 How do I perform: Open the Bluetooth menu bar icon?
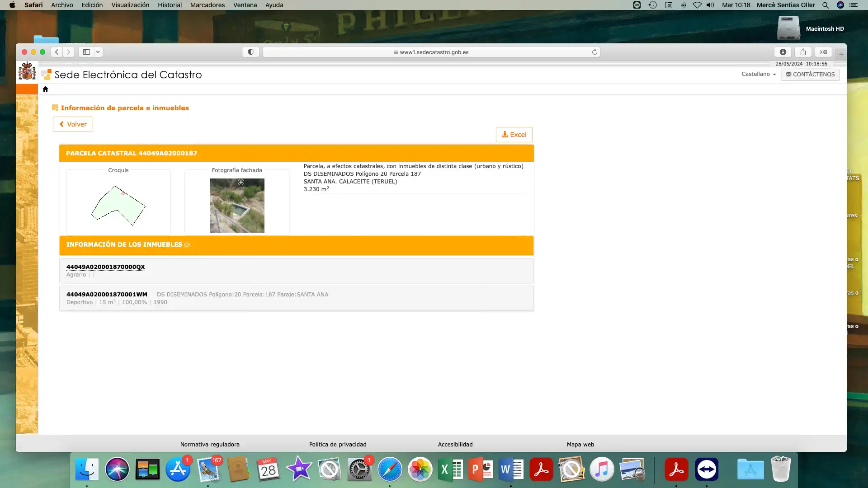point(684,5)
